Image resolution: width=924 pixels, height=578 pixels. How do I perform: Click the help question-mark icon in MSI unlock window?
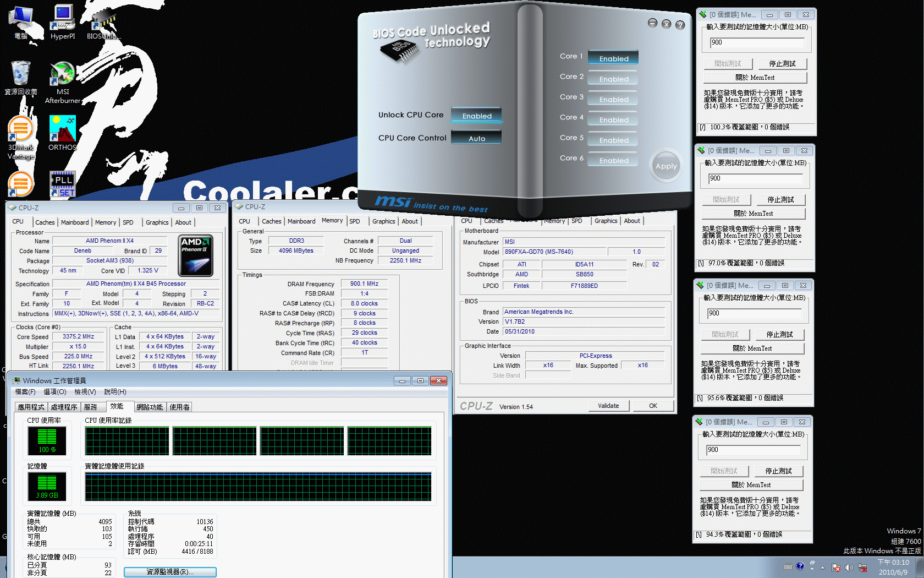pyautogui.click(x=680, y=25)
